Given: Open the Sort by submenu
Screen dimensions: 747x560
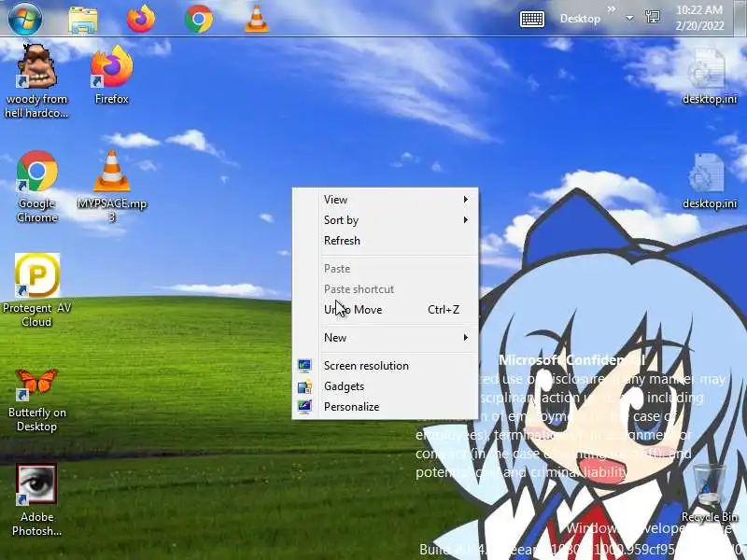Looking at the screenshot, I should pyautogui.click(x=385, y=220).
